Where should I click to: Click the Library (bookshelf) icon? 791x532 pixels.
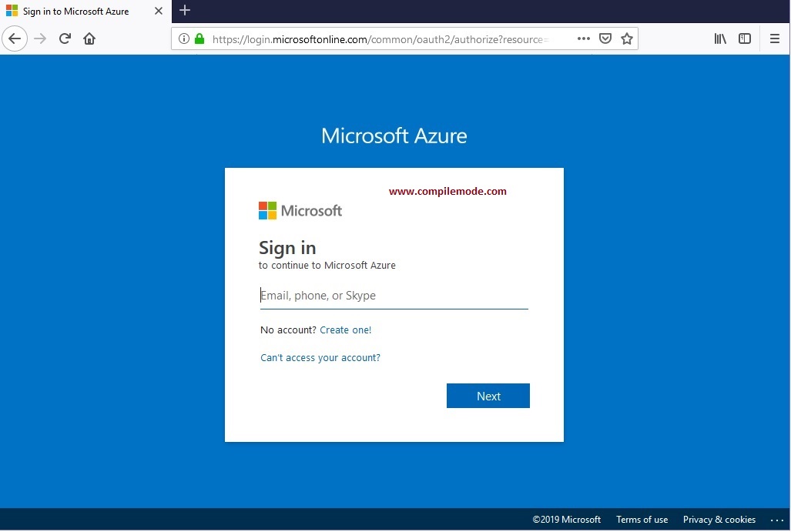[x=719, y=38]
